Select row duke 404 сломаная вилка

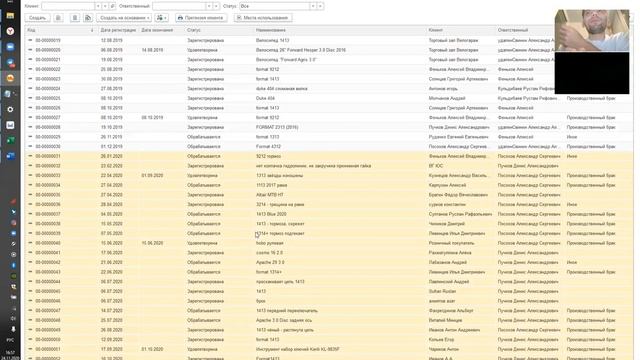[x=329, y=89]
